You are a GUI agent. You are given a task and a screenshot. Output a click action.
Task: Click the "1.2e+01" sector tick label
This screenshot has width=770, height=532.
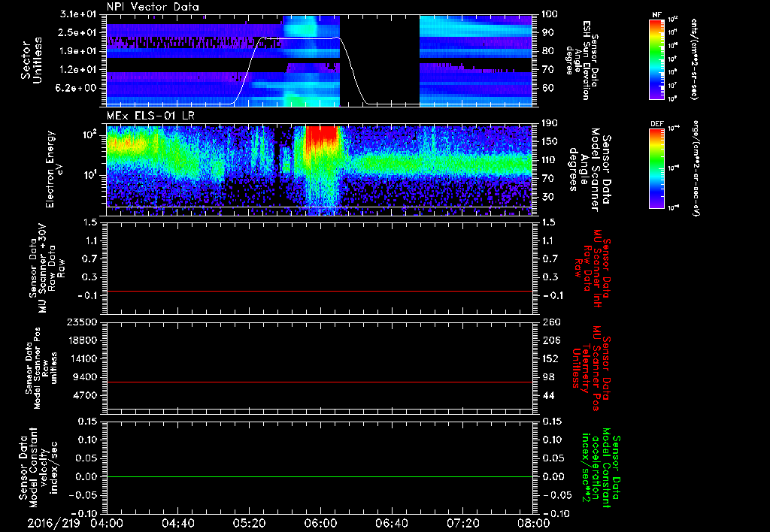tap(77, 70)
